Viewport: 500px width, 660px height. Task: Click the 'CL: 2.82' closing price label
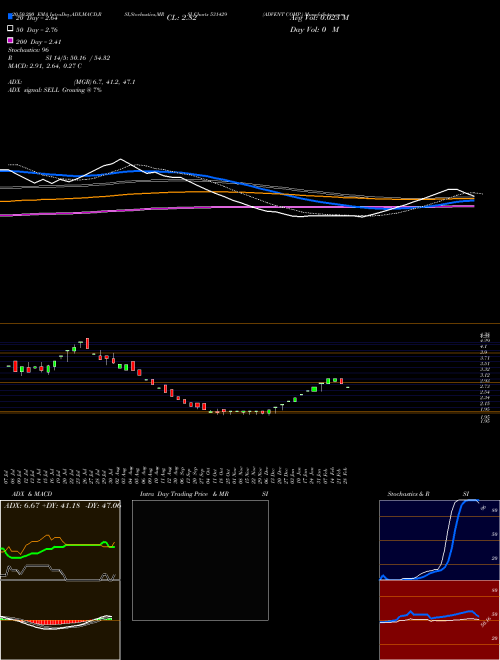coord(181,18)
